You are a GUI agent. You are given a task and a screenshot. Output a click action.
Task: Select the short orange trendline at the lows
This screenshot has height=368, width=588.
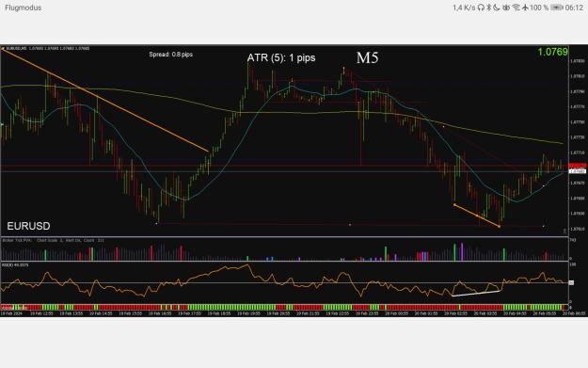point(477,216)
